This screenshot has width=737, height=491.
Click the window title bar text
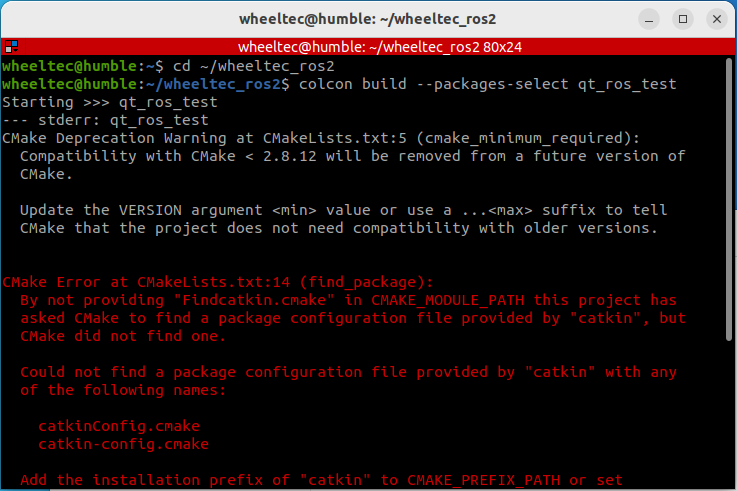(x=368, y=19)
